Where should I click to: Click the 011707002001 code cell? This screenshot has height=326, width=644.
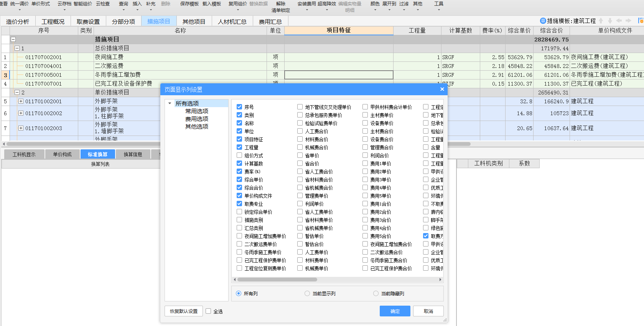click(x=43, y=57)
